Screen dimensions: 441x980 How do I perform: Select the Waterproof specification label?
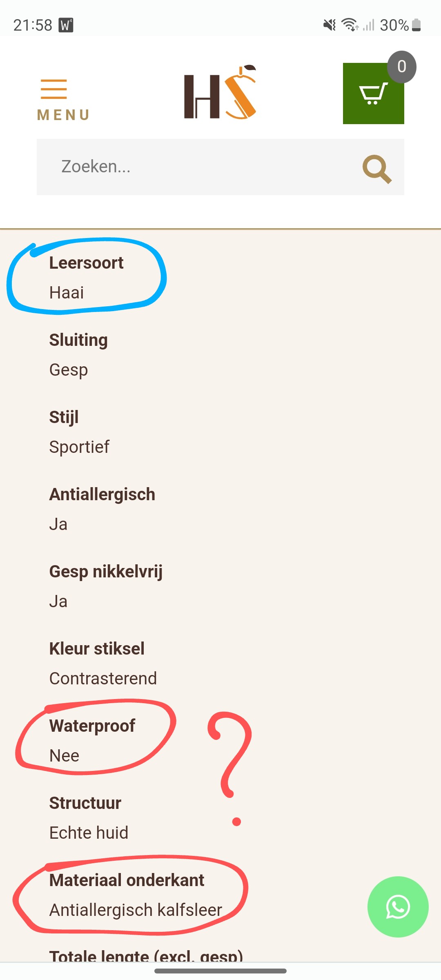(x=92, y=726)
